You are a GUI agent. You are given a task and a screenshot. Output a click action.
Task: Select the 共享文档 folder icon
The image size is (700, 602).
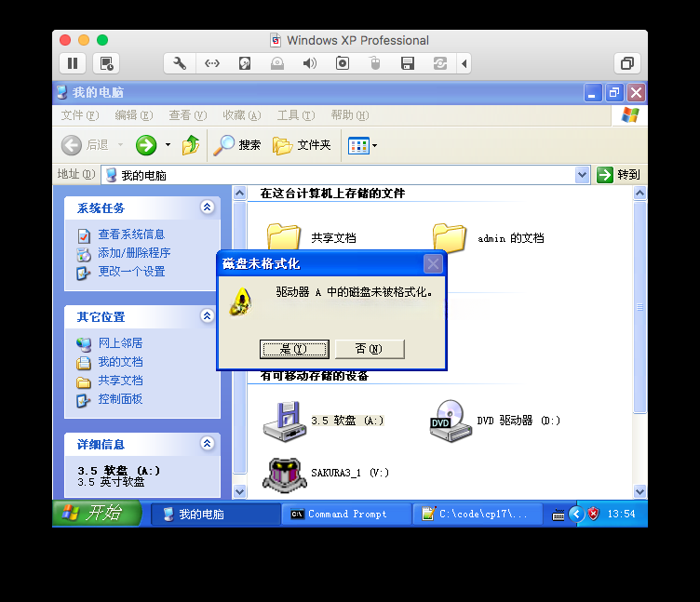coord(284,236)
